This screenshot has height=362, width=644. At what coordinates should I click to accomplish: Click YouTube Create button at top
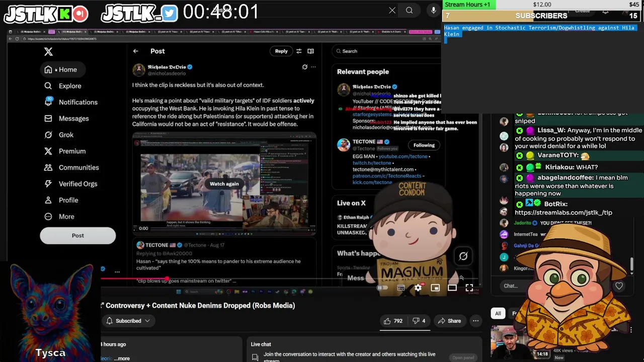tap(582, 11)
